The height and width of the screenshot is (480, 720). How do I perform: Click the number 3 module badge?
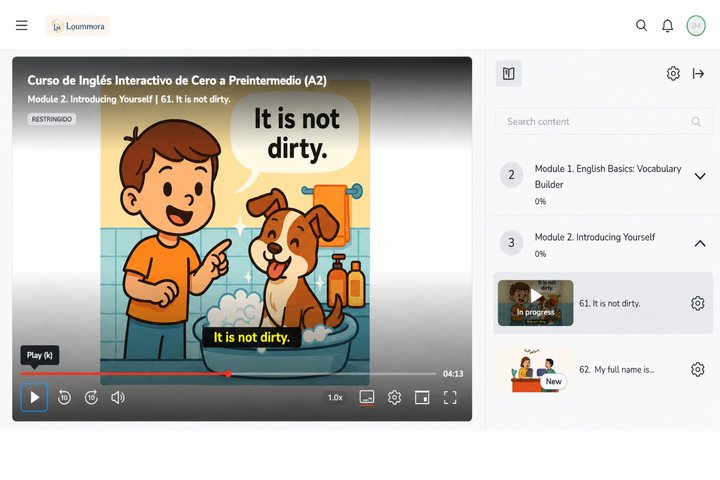click(x=511, y=243)
